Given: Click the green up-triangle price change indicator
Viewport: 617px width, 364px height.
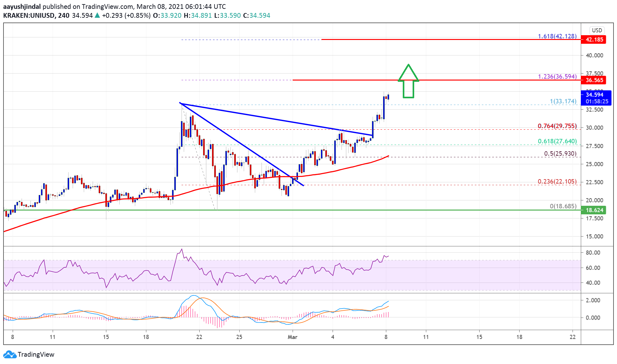Looking at the screenshot, I should click(97, 15).
